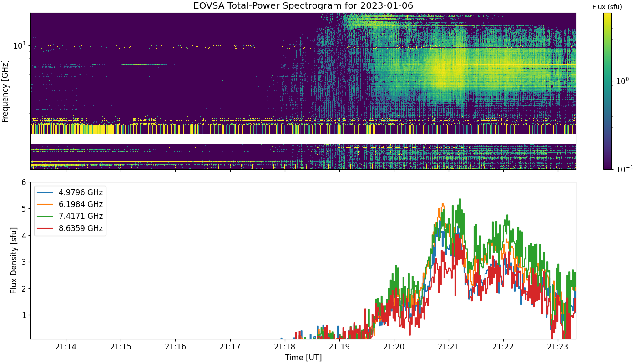
Task: Click the orange 6.1984 GHz legend entry
Action: tap(71, 204)
